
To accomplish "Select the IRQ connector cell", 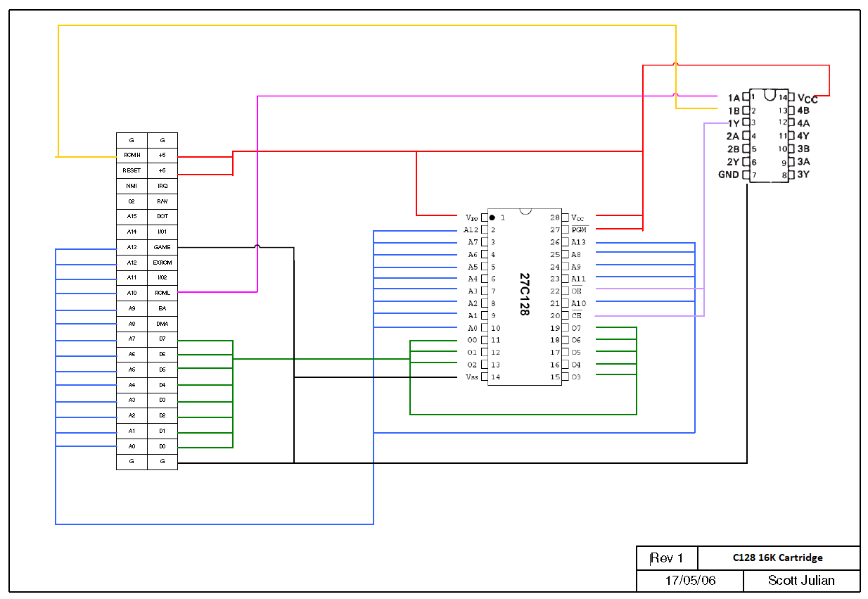I will [x=162, y=187].
